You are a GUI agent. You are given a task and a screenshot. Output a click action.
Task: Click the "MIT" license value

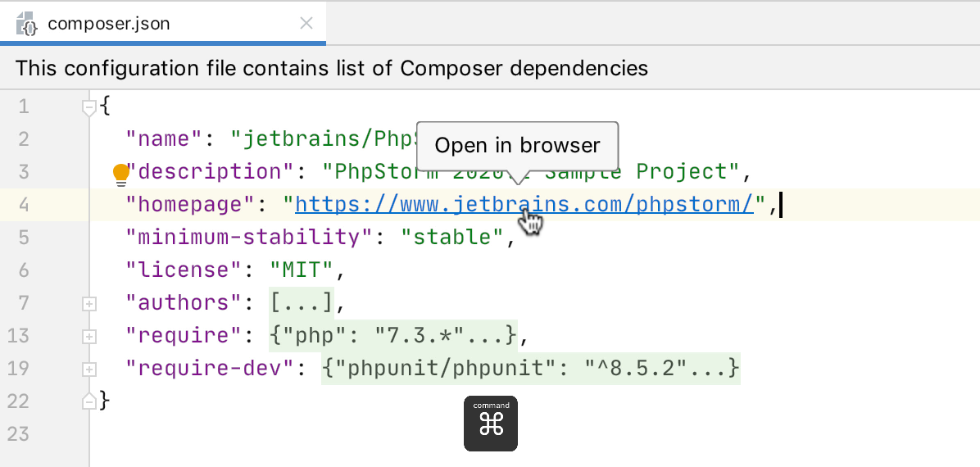302,270
